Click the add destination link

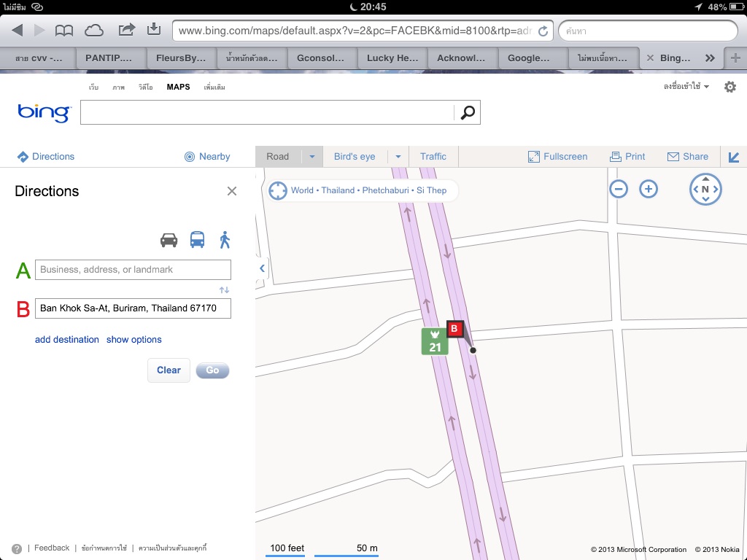66,340
